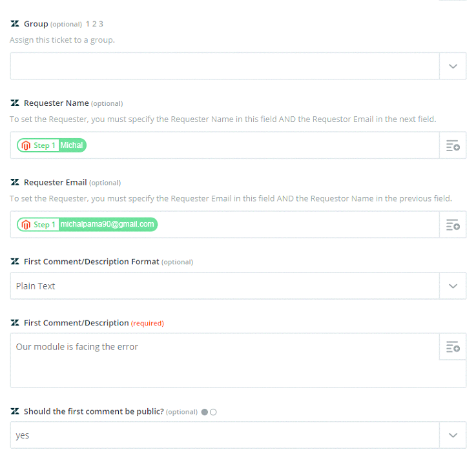
Task: Click the Magento icon in the email pill
Action: pyautogui.click(x=26, y=225)
